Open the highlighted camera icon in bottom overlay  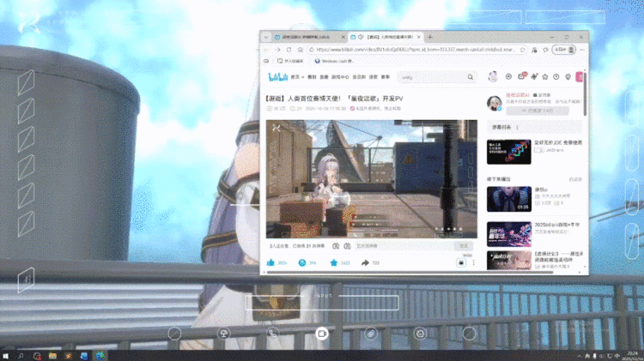(322, 333)
